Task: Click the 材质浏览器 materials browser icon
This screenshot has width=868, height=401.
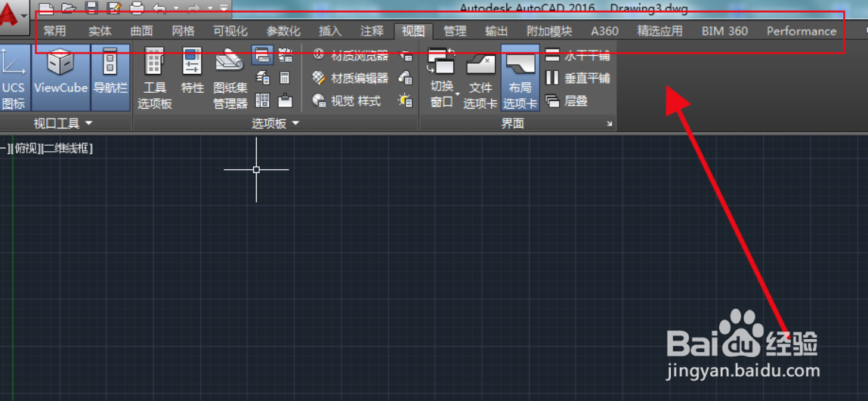Action: coord(318,54)
